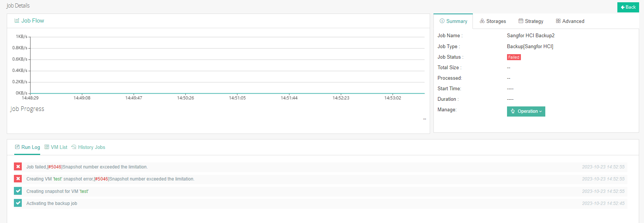Image resolution: width=644 pixels, height=223 pixels.
Task: Click the History Jobs icon
Action: (74, 147)
